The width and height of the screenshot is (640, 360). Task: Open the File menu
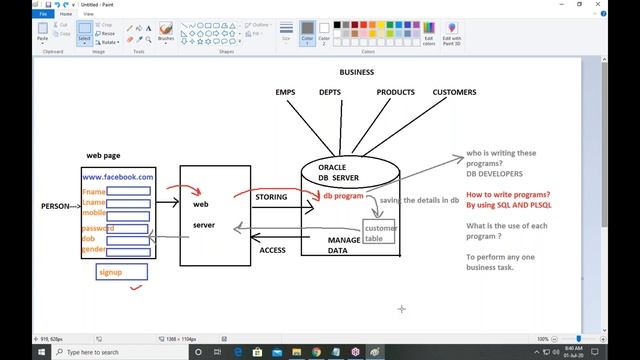pyautogui.click(x=43, y=14)
